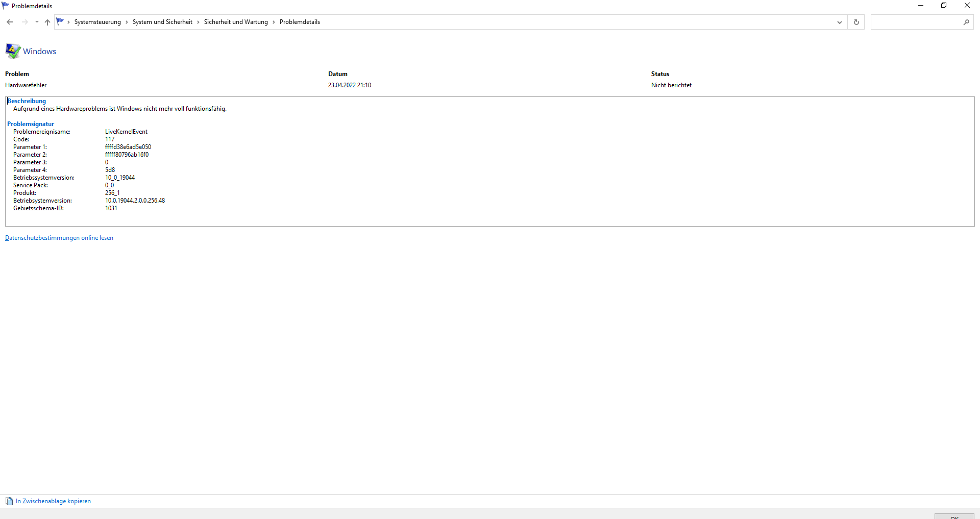The height and width of the screenshot is (519, 980).
Task: Select the Problemdetails breadcrumb
Action: (300, 22)
